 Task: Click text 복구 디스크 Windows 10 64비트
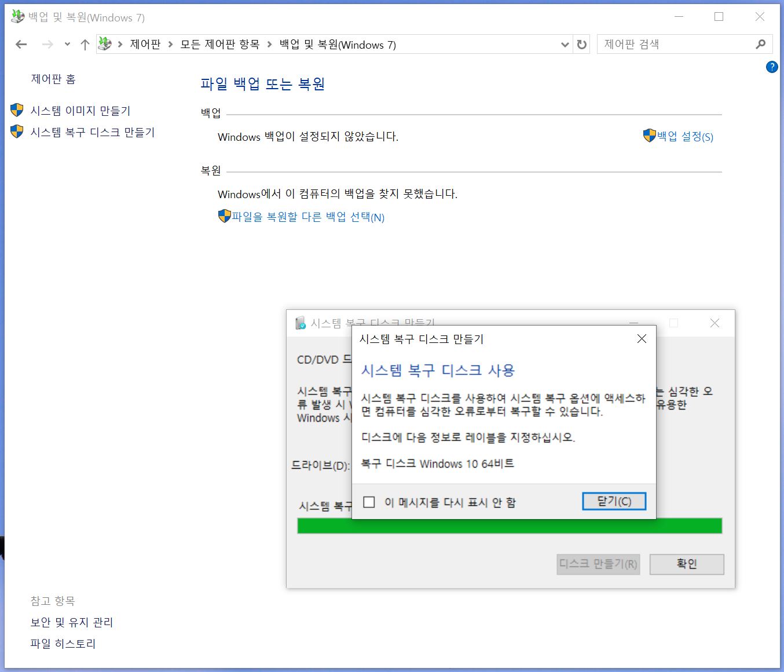point(437,463)
